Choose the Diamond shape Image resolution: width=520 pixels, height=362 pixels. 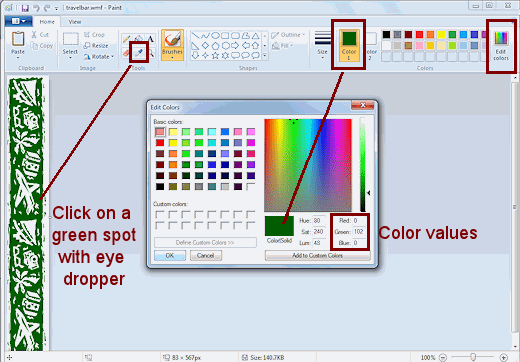205,46
